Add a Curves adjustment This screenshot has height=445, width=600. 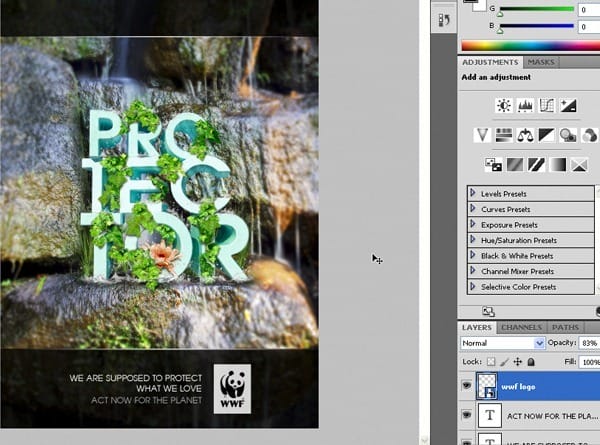[546, 105]
